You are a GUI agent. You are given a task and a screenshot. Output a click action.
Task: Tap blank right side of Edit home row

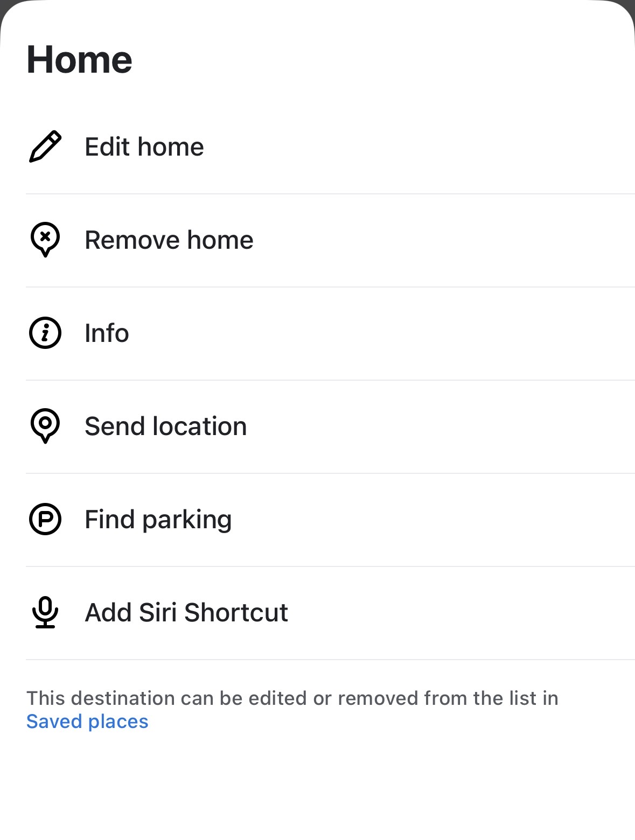click(458, 146)
